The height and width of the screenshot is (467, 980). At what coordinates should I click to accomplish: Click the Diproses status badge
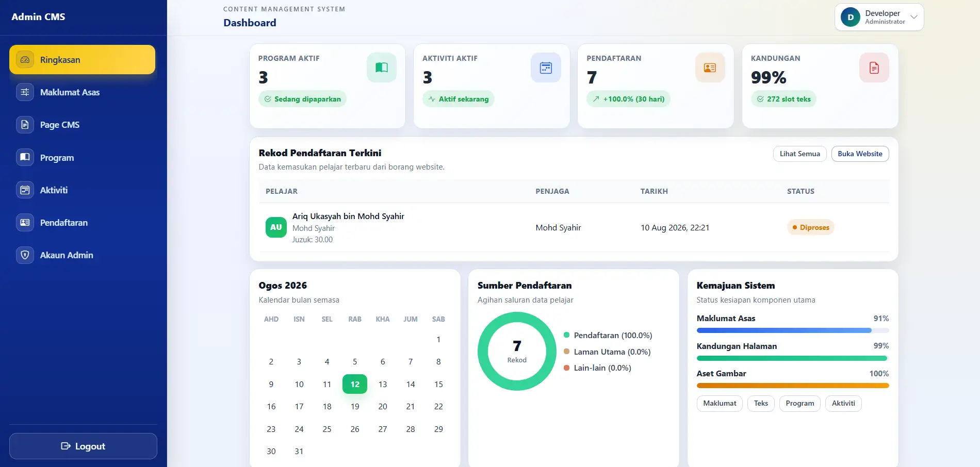coord(810,227)
